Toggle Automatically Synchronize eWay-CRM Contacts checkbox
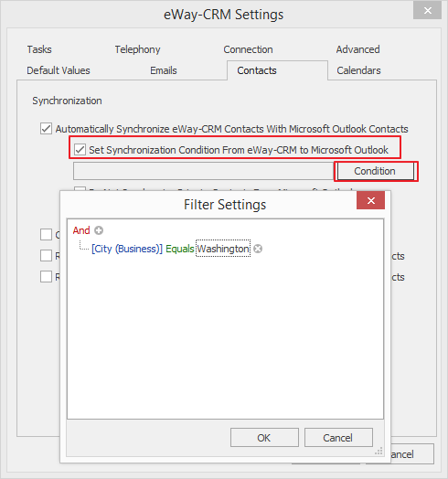 46,129
